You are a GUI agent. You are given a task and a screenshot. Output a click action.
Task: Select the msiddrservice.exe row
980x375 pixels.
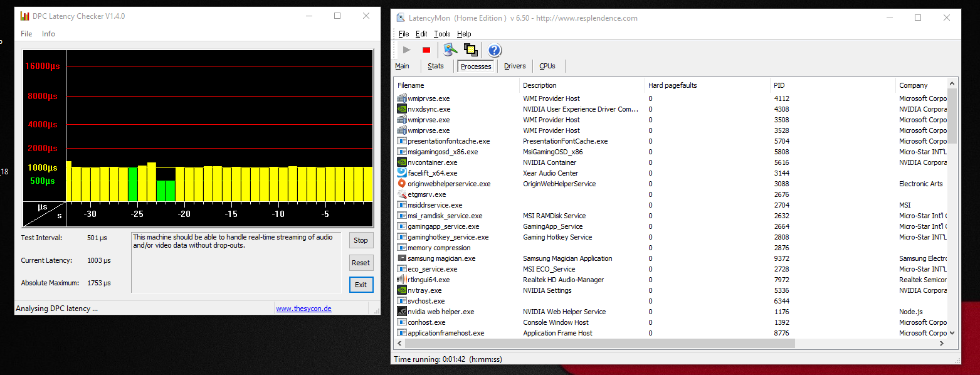coord(670,204)
